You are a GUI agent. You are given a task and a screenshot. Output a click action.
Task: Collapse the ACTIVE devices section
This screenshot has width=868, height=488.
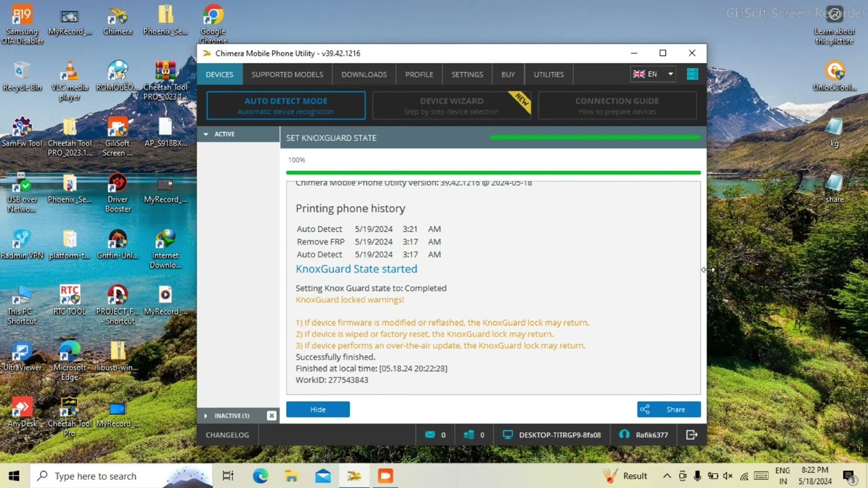[x=205, y=134]
